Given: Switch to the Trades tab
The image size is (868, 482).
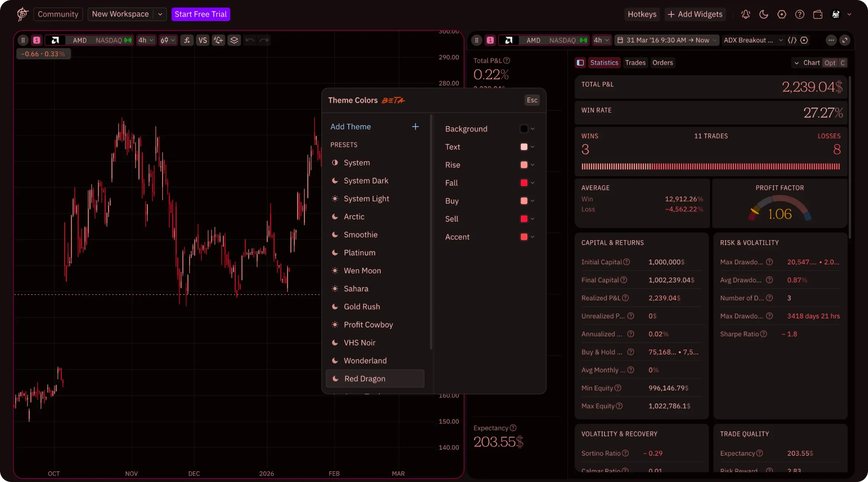Looking at the screenshot, I should tap(635, 62).
